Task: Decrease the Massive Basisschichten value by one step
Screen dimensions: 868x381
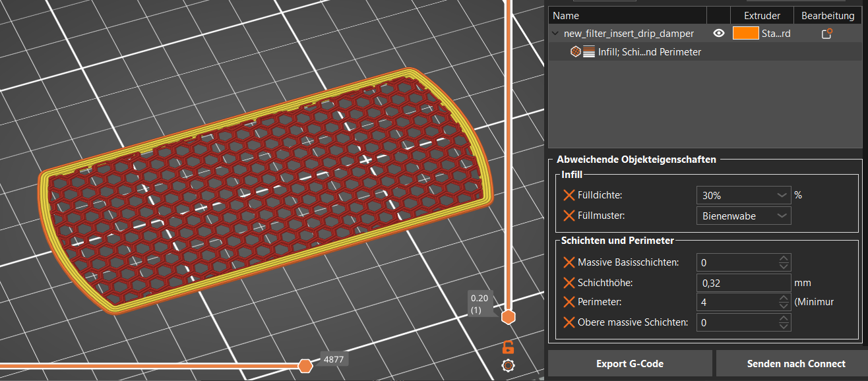Action: tap(784, 266)
